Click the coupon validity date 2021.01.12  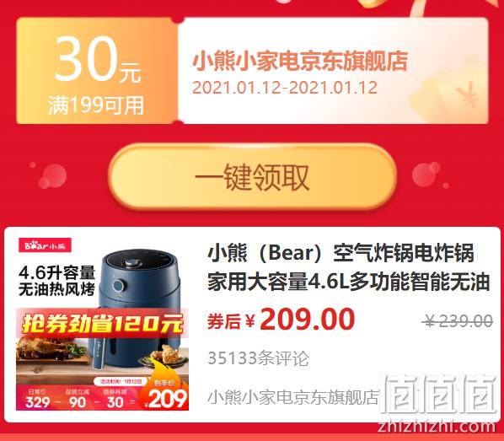pyautogui.click(x=285, y=88)
